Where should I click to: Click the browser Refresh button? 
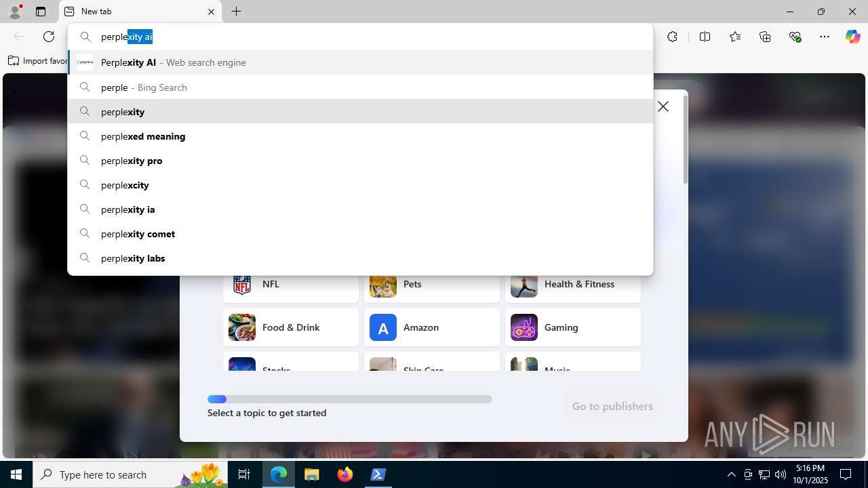49,37
